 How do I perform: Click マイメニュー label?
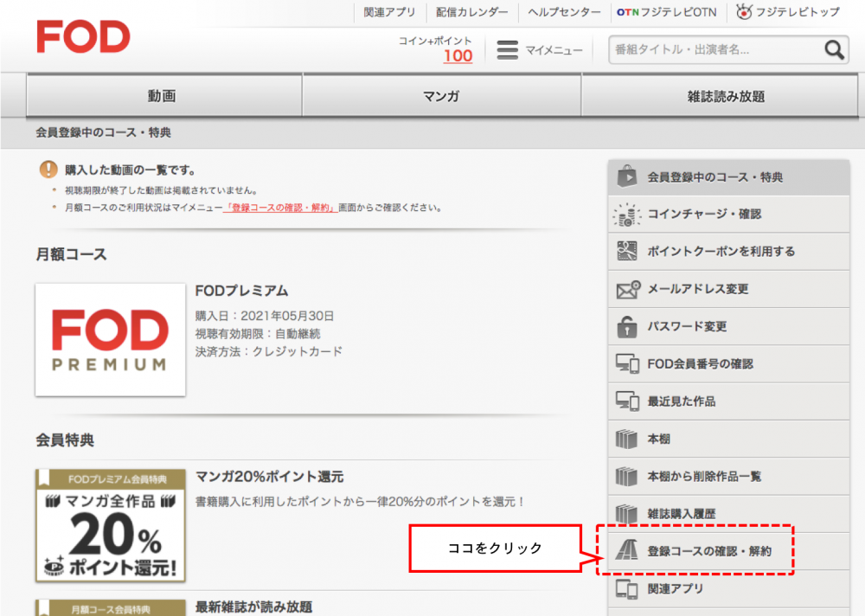pyautogui.click(x=554, y=50)
